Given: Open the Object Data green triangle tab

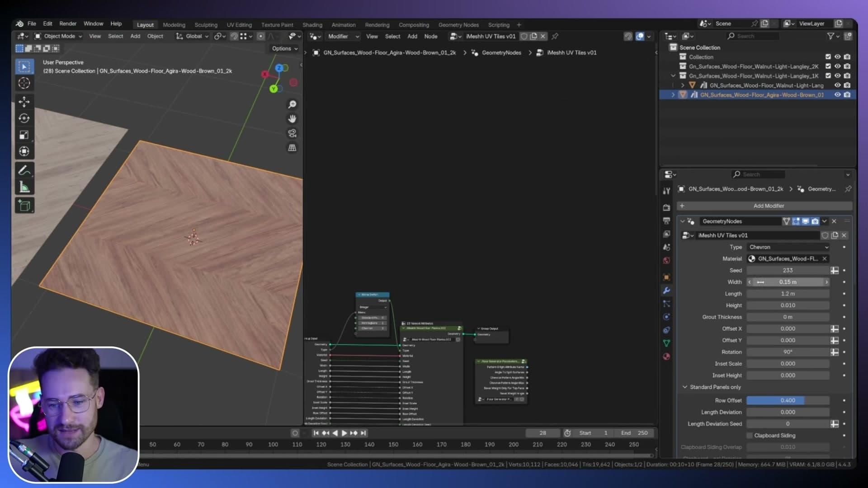Looking at the screenshot, I should [666, 343].
